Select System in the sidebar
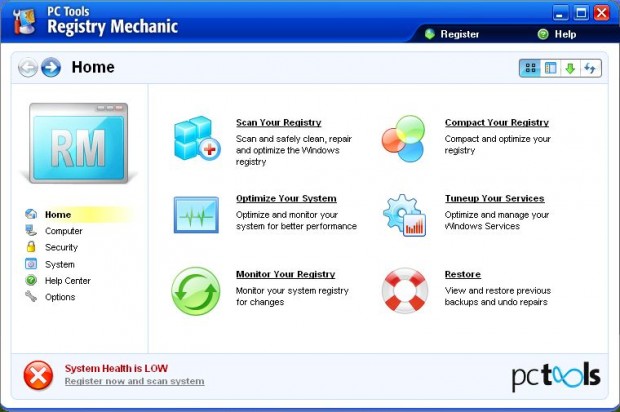 [x=60, y=264]
